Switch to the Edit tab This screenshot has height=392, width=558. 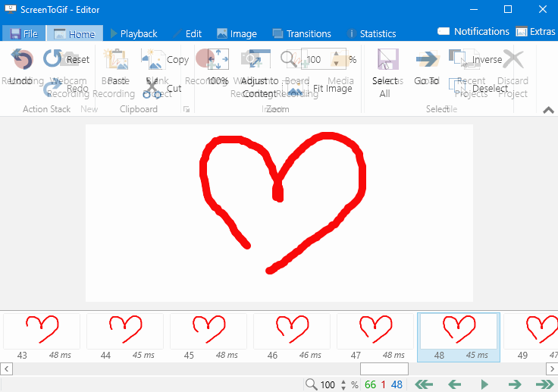pyautogui.click(x=187, y=33)
